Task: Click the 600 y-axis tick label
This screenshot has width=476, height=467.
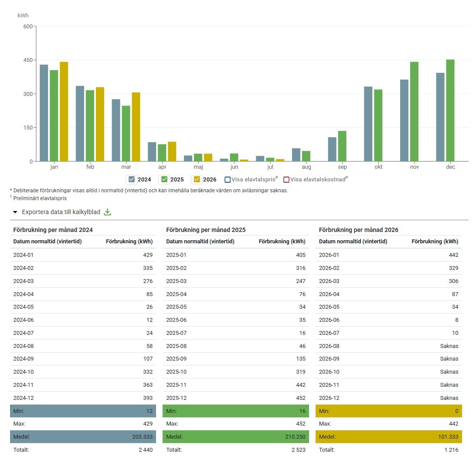Action: click(x=28, y=27)
